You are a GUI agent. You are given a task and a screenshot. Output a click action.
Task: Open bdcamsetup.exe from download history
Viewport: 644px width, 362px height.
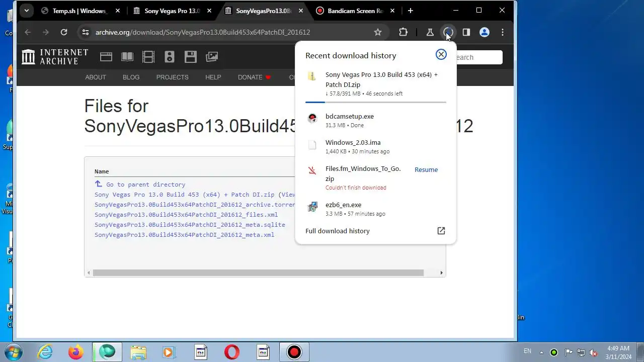point(375,120)
